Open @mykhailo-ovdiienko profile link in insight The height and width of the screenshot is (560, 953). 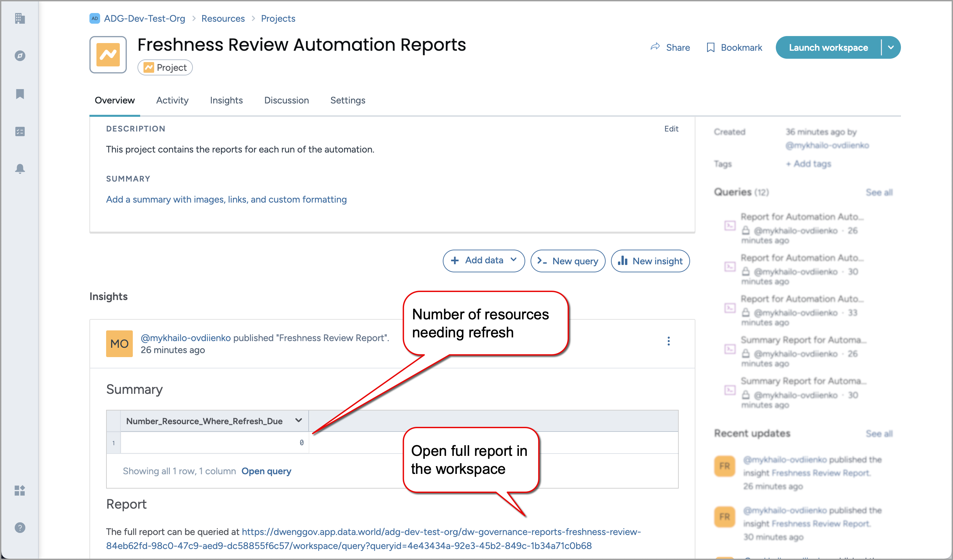[185, 338]
